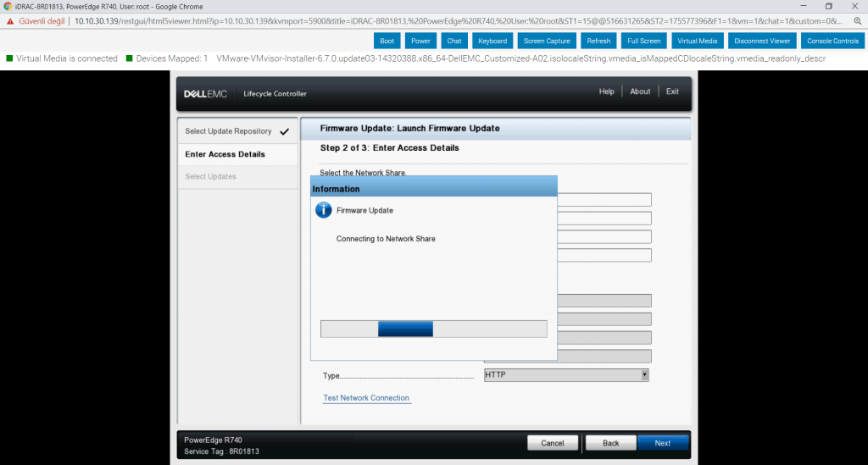This screenshot has height=465, width=868.
Task: Open Virtual Media settings
Action: pyautogui.click(x=697, y=41)
